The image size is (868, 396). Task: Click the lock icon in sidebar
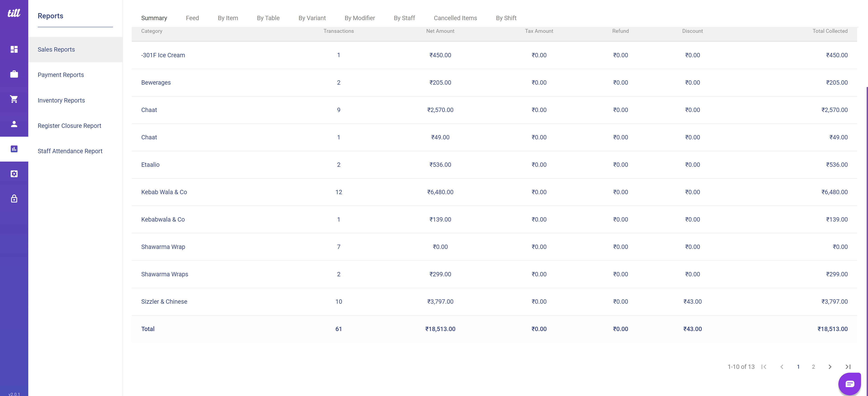14,198
